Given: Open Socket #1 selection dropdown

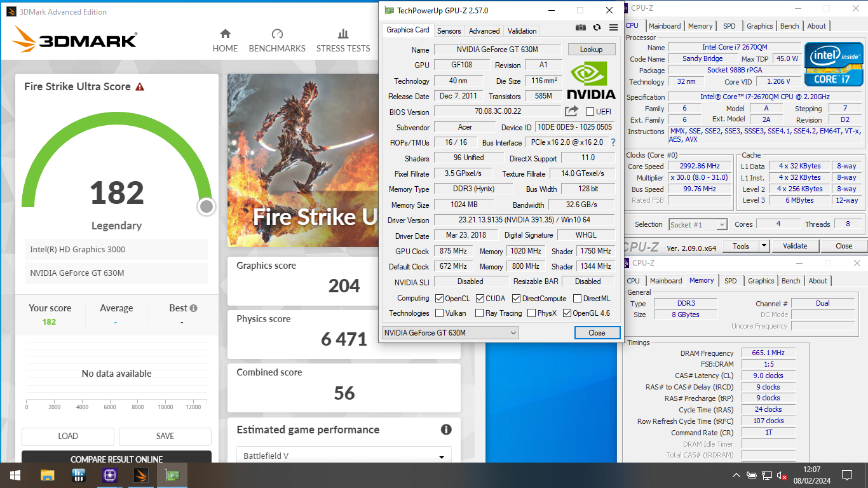Looking at the screenshot, I should pos(698,224).
